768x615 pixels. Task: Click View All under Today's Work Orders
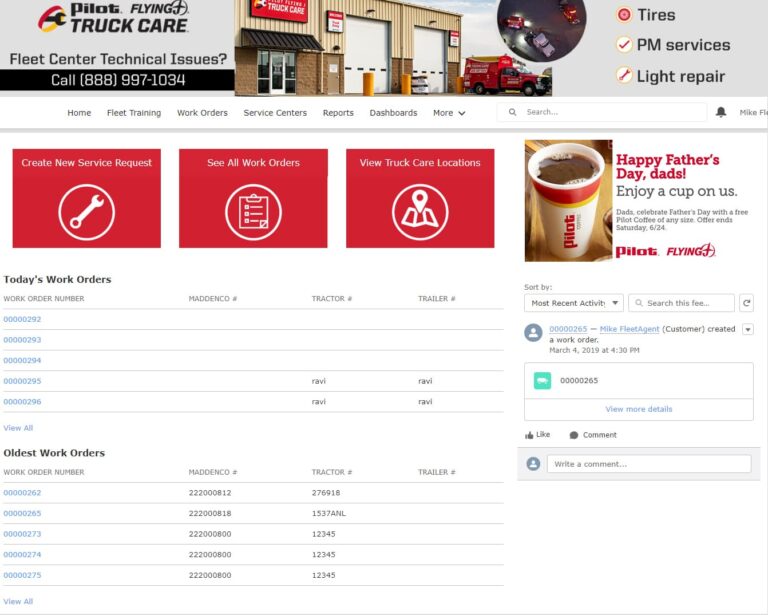tap(18, 428)
